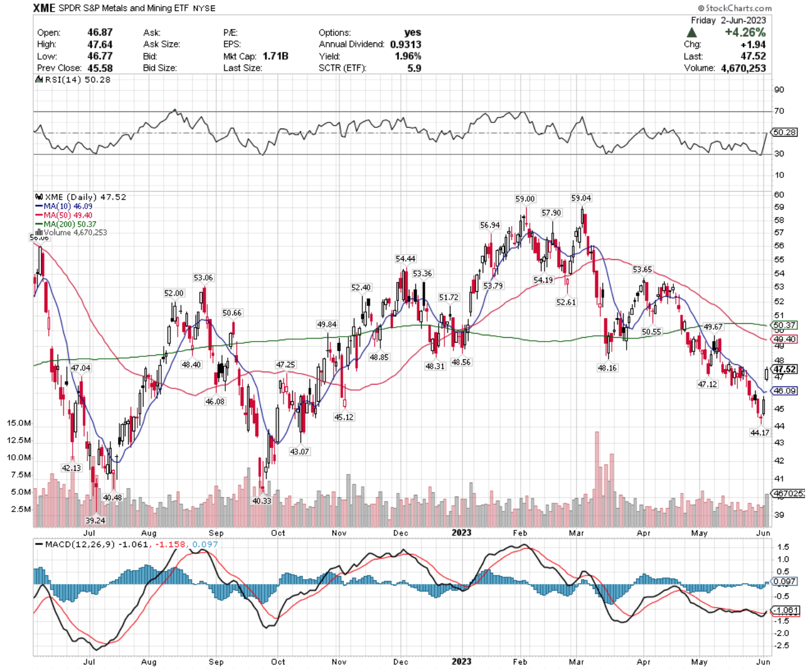Click the Open value 46.87
Screen dimensions: 810x672
(100, 33)
